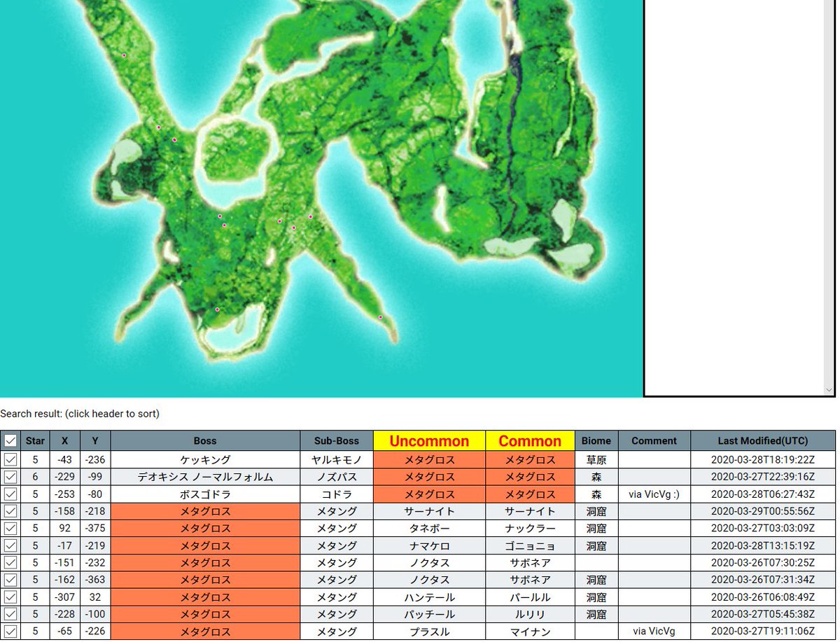Viewport: 840px width, 642px height.
Task: Toggle checkbox of row with プラスル uncommon
Action: [x=10, y=631]
